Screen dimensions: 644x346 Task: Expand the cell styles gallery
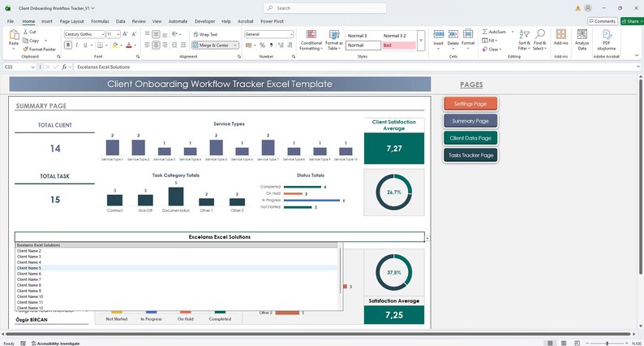(421, 41)
